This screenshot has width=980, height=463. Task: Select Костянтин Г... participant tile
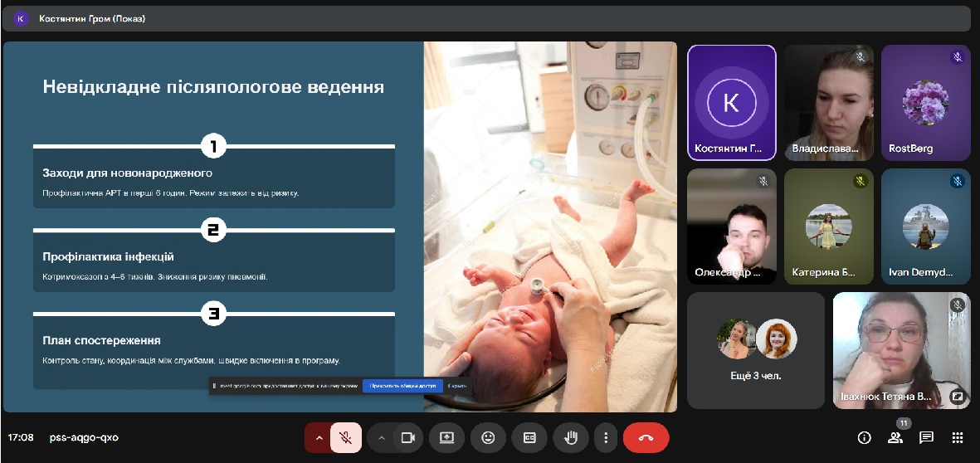click(x=731, y=102)
